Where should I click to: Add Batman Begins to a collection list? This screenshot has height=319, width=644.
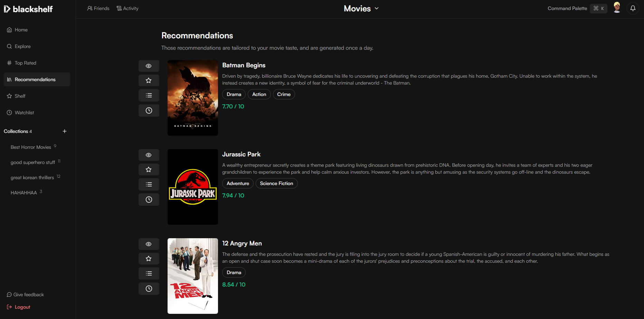click(149, 95)
